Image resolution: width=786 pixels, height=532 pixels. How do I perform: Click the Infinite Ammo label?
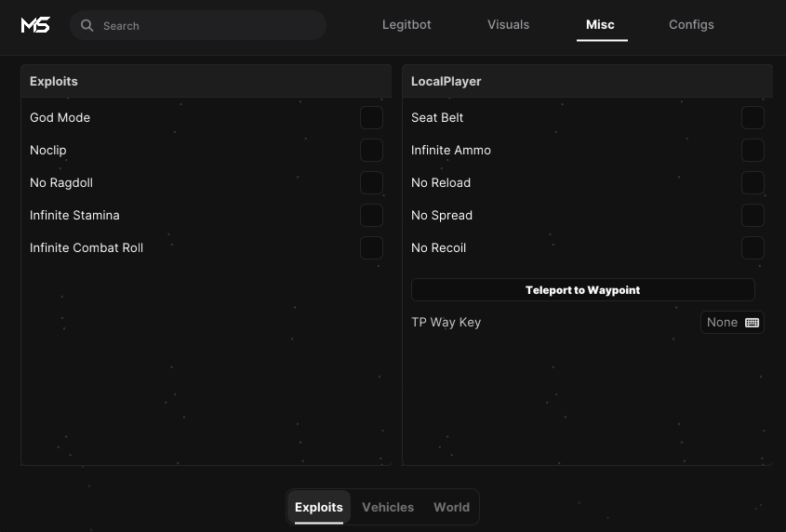[x=450, y=150]
